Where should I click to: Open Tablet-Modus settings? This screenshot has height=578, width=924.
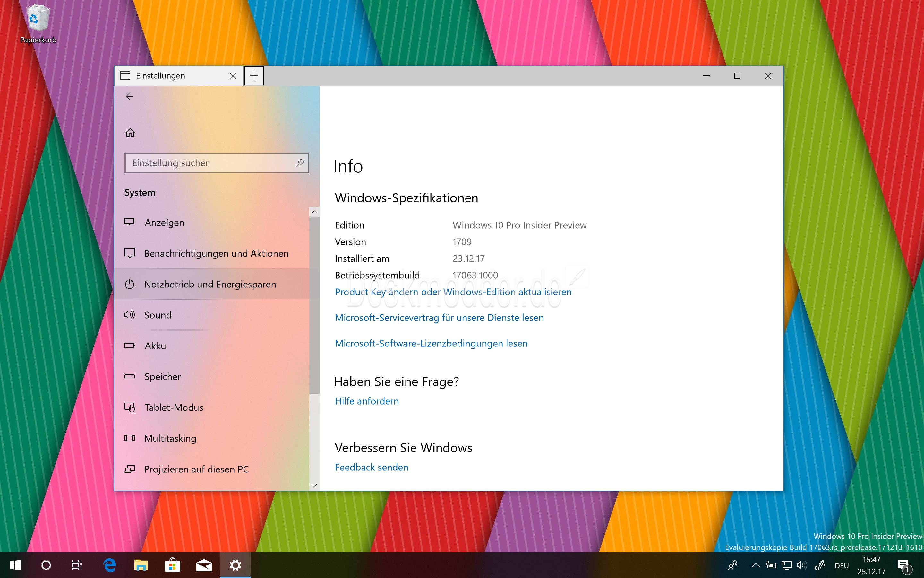tap(212, 407)
